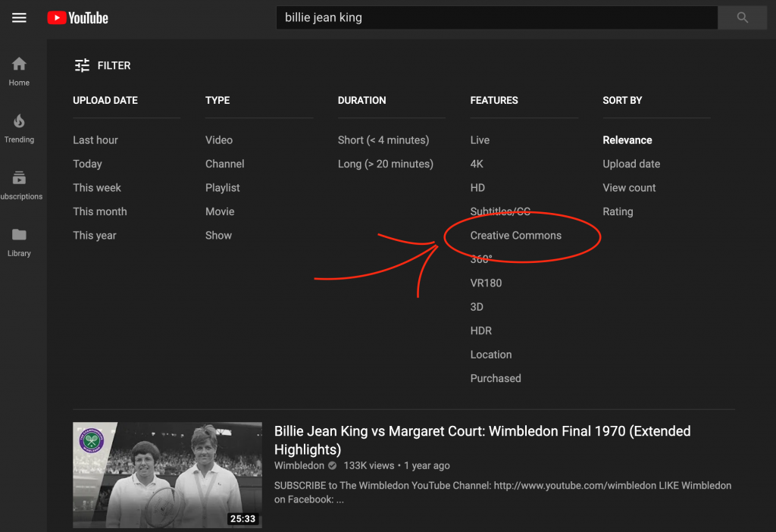The image size is (776, 532).
Task: Enable the Creative Commons filter
Action: click(x=515, y=235)
